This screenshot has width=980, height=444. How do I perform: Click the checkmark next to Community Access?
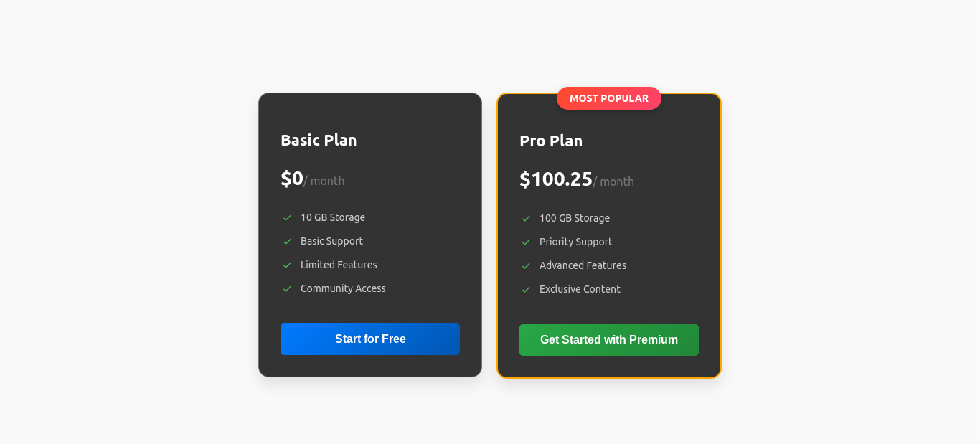click(287, 288)
